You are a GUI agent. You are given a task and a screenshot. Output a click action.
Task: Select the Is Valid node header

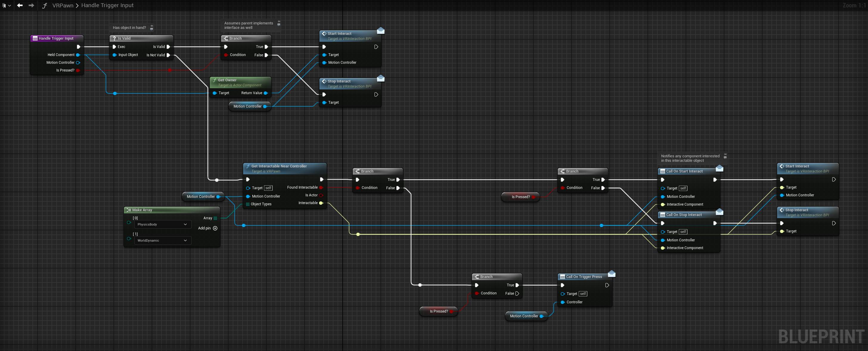click(x=141, y=38)
